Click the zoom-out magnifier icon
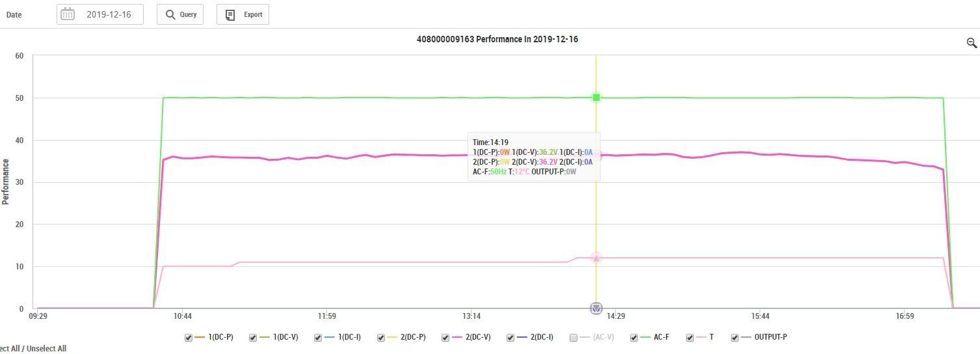Screen dimensions: 980x354 pos(972,43)
